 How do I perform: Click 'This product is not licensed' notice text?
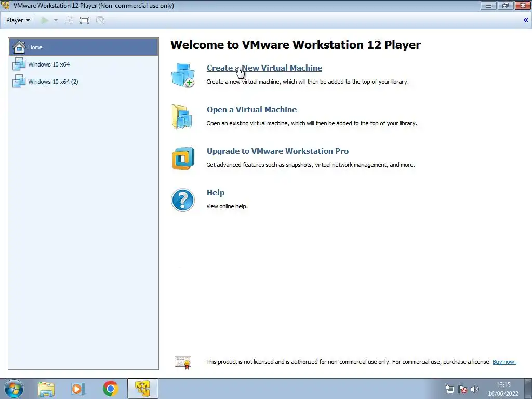349,362
